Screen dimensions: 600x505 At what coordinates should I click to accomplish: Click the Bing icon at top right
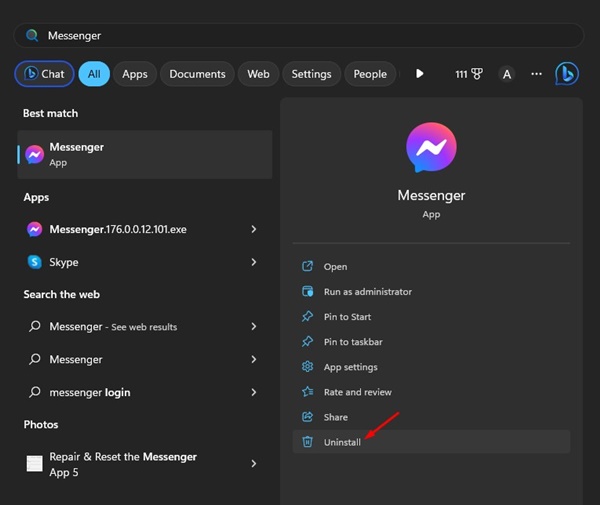click(567, 74)
